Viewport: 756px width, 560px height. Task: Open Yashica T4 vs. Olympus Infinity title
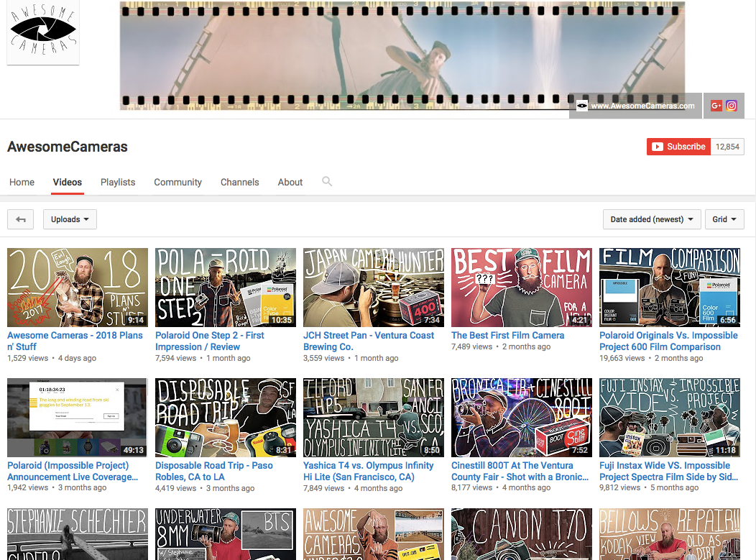(x=369, y=472)
